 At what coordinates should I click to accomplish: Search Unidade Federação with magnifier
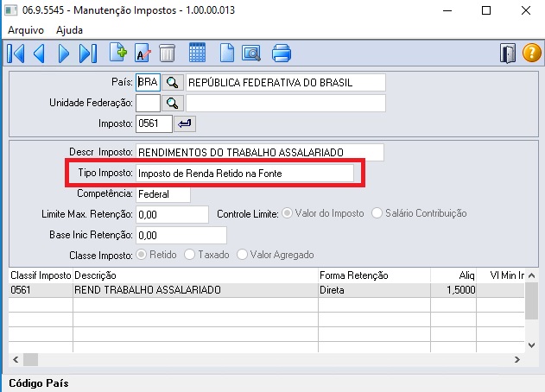(173, 104)
